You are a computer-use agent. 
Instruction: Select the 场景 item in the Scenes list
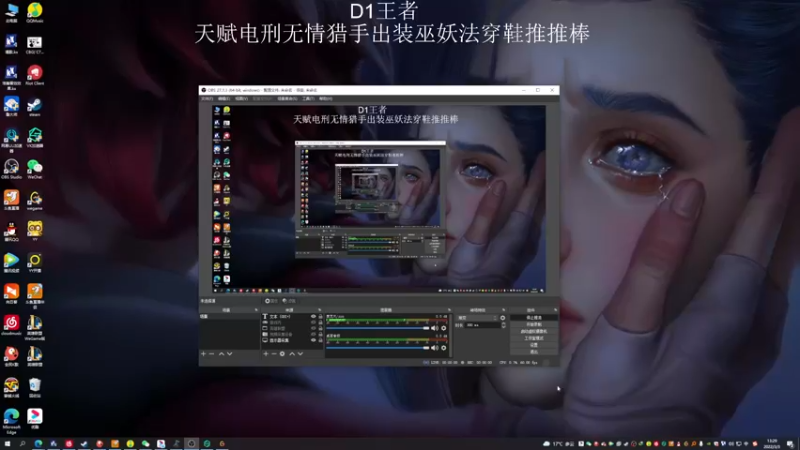click(x=230, y=317)
